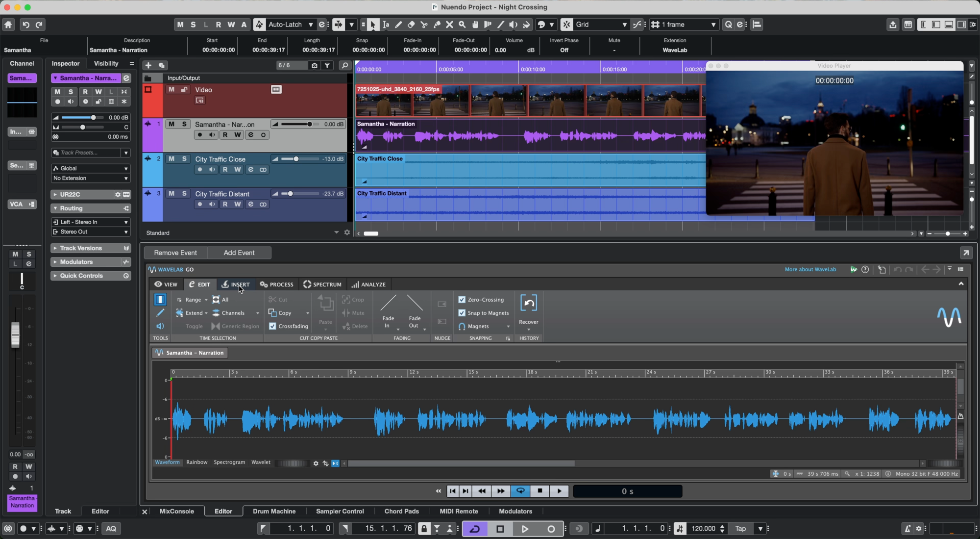Open the MixConsole lower zone tab

[x=176, y=511]
